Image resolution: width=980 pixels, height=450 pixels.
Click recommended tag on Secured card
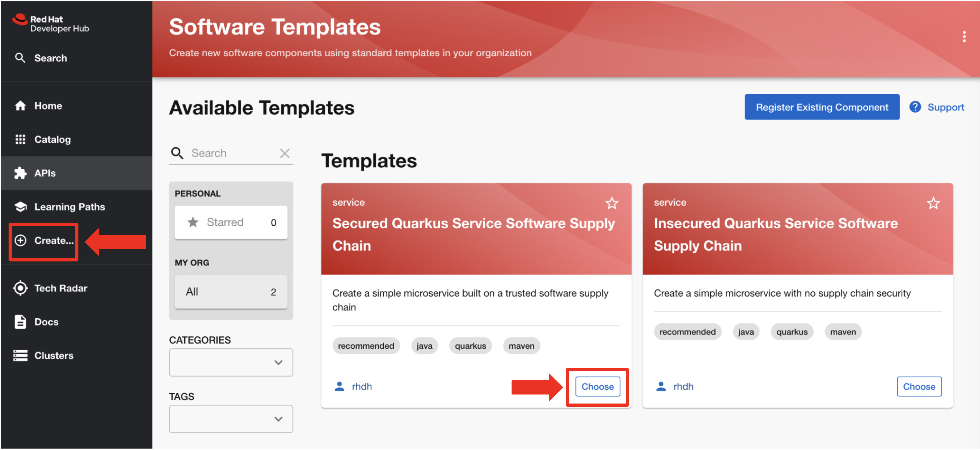point(366,346)
